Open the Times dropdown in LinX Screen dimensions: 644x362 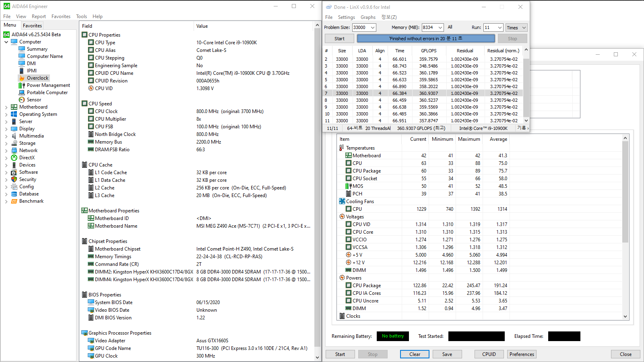tap(516, 28)
